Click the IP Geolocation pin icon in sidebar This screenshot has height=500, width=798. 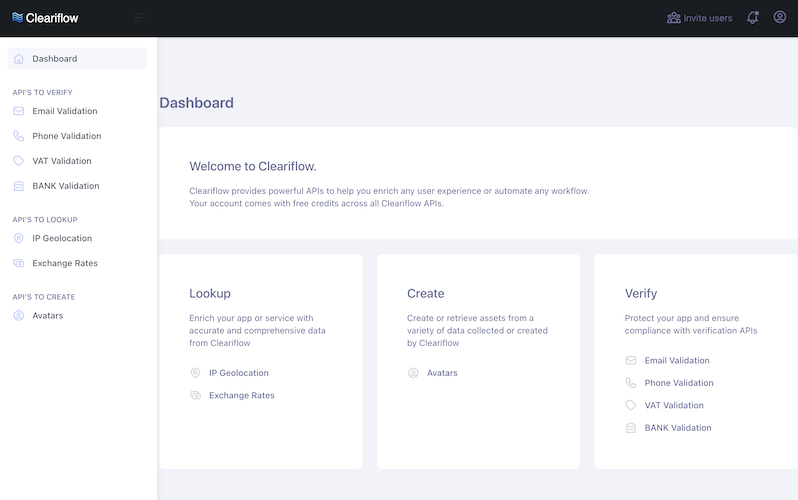pos(19,238)
